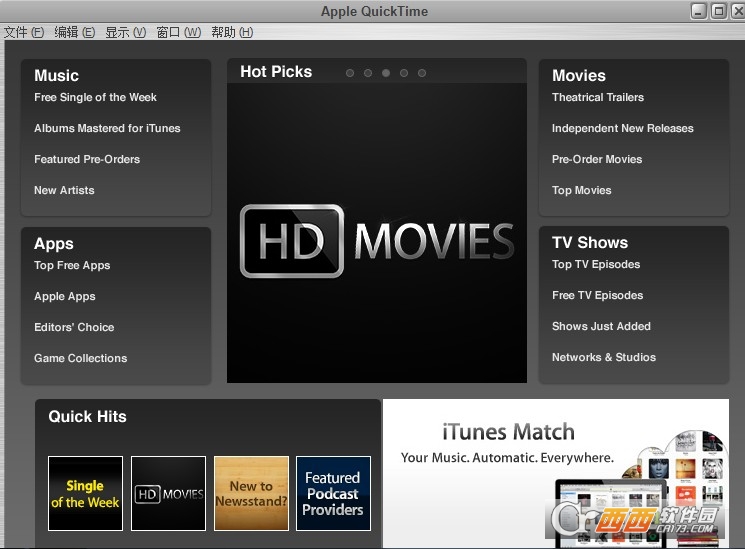Open Pre-Order Movies link
The image size is (745, 549).
pos(597,159)
